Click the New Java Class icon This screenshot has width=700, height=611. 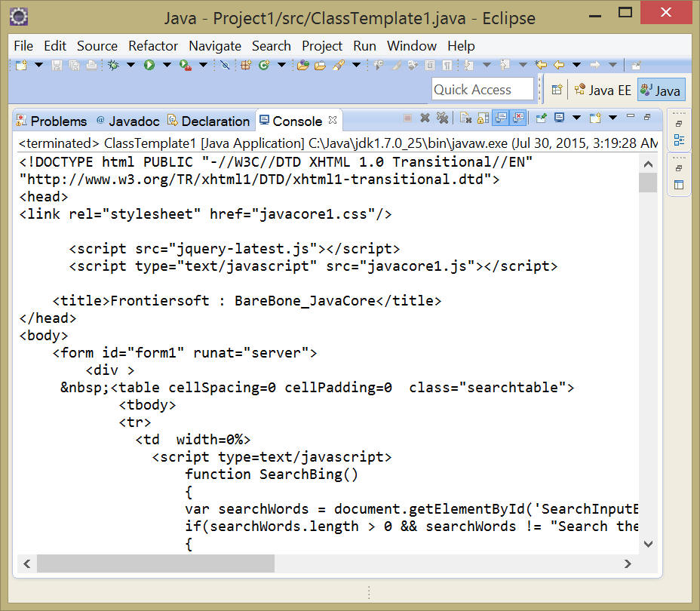[x=264, y=65]
